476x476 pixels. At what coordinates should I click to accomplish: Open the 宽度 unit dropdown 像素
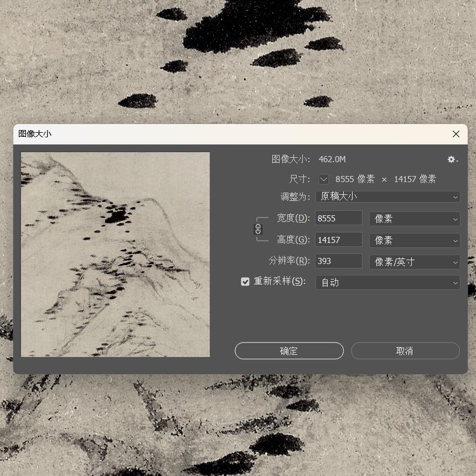(415, 219)
